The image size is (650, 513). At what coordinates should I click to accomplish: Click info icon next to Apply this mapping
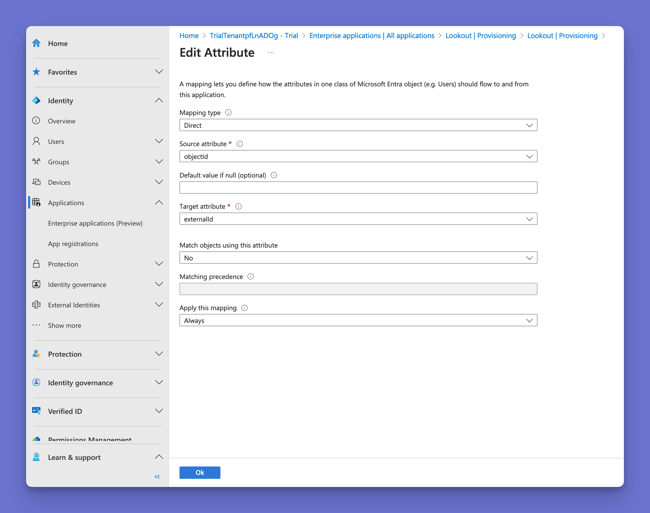[x=245, y=308]
